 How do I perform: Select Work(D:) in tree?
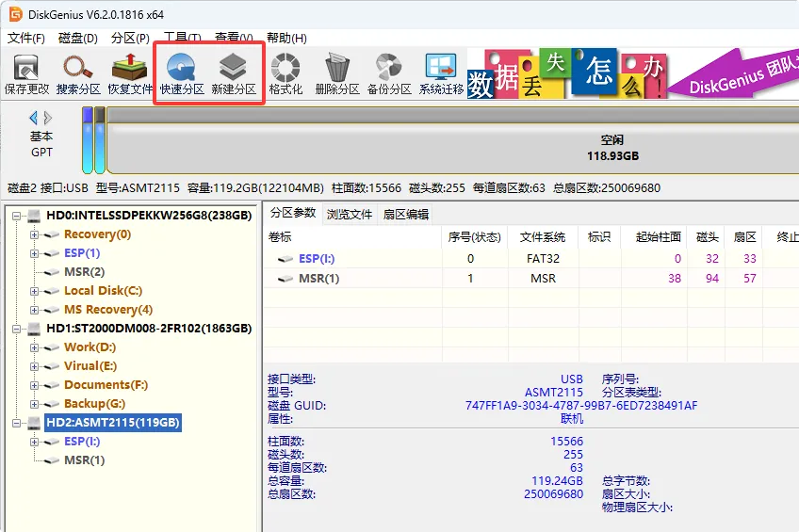click(x=90, y=347)
